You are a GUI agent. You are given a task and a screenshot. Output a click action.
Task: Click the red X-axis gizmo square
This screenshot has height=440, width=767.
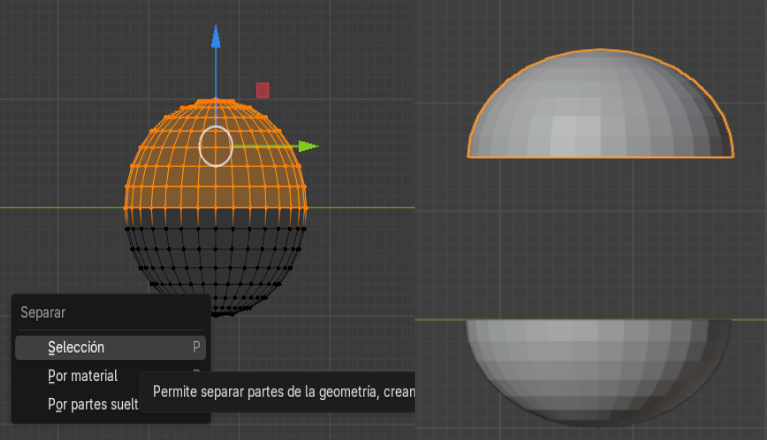[263, 90]
